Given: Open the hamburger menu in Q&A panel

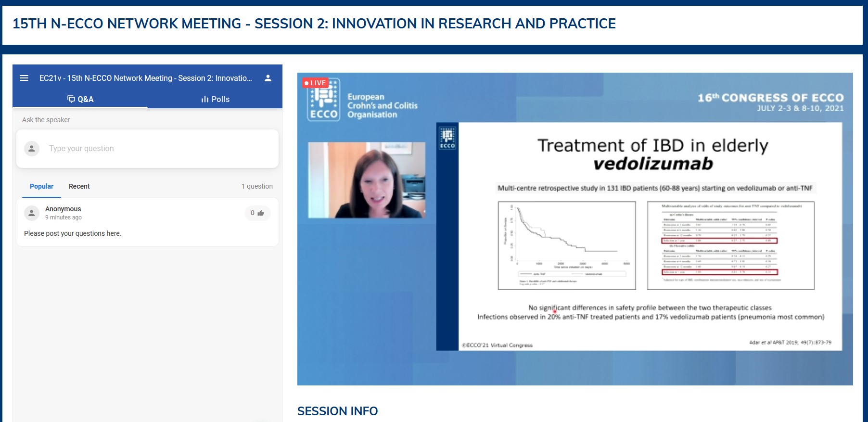Looking at the screenshot, I should click(24, 78).
